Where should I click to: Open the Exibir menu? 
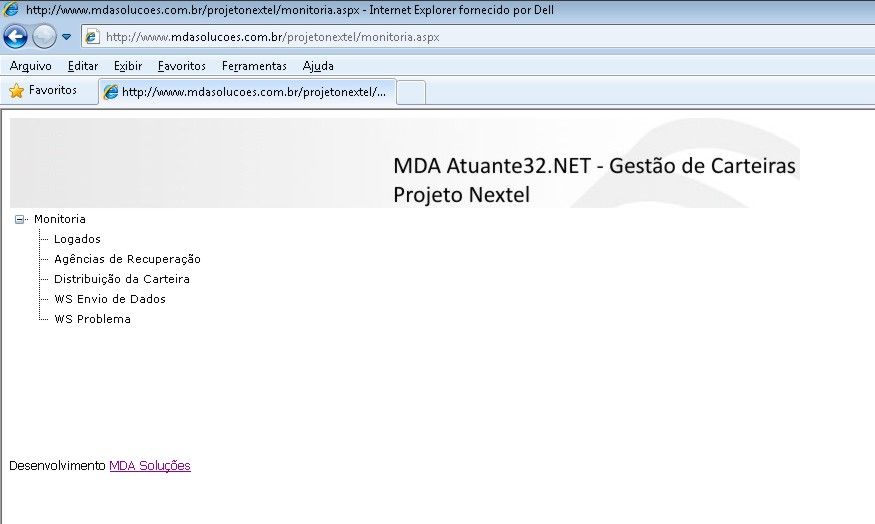click(x=128, y=66)
